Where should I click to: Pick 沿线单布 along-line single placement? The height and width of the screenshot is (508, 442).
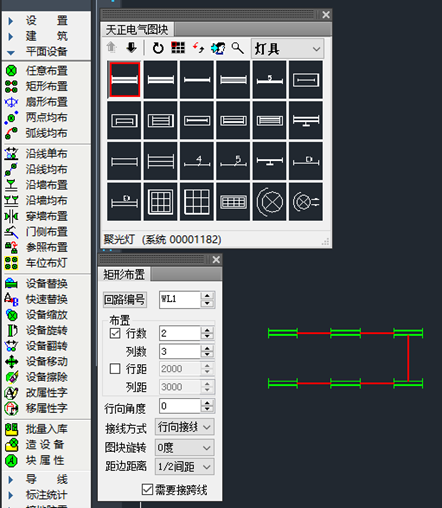pyautogui.click(x=37, y=154)
